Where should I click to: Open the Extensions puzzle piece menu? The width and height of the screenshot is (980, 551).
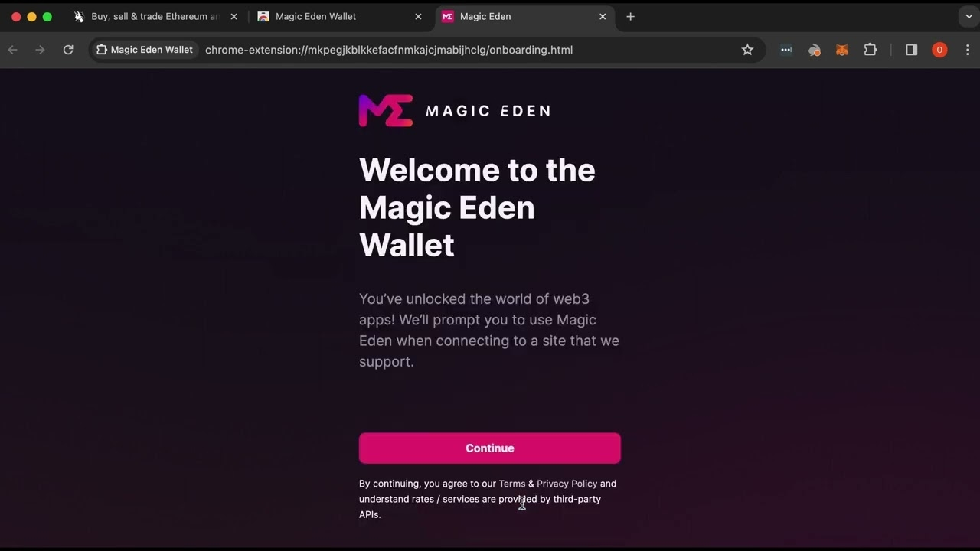tap(871, 50)
